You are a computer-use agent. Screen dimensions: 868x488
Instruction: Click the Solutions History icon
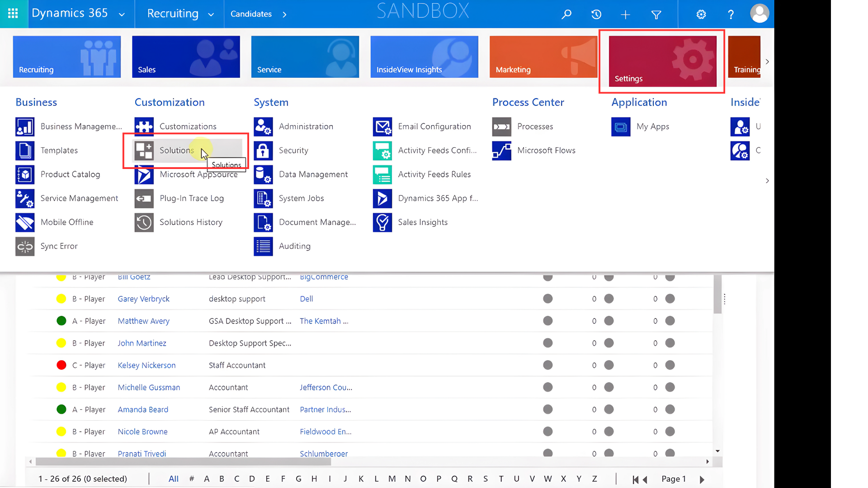pyautogui.click(x=144, y=222)
